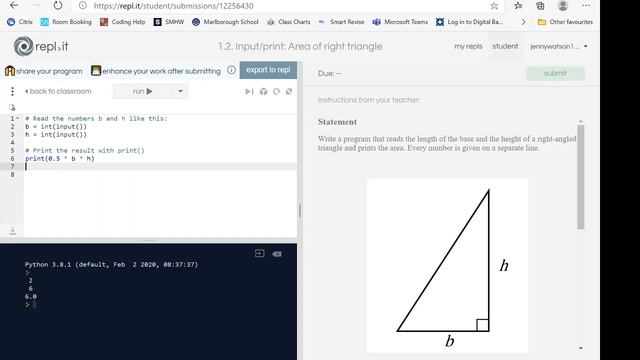Click the site information icon in address bar
640x360 pixels.
pyautogui.click(x=82, y=6)
